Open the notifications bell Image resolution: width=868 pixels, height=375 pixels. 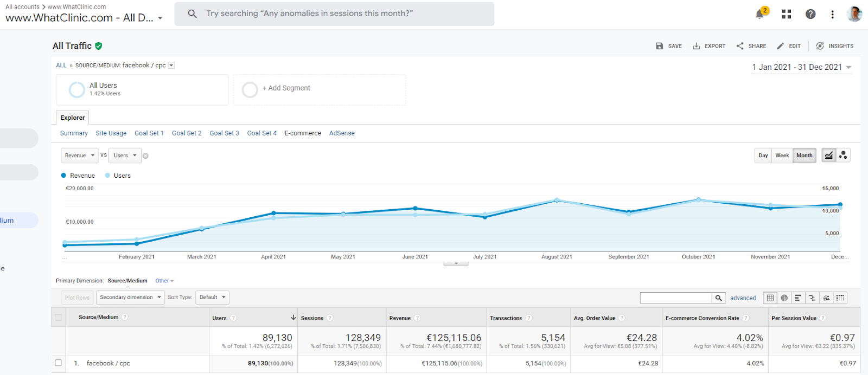click(x=759, y=14)
